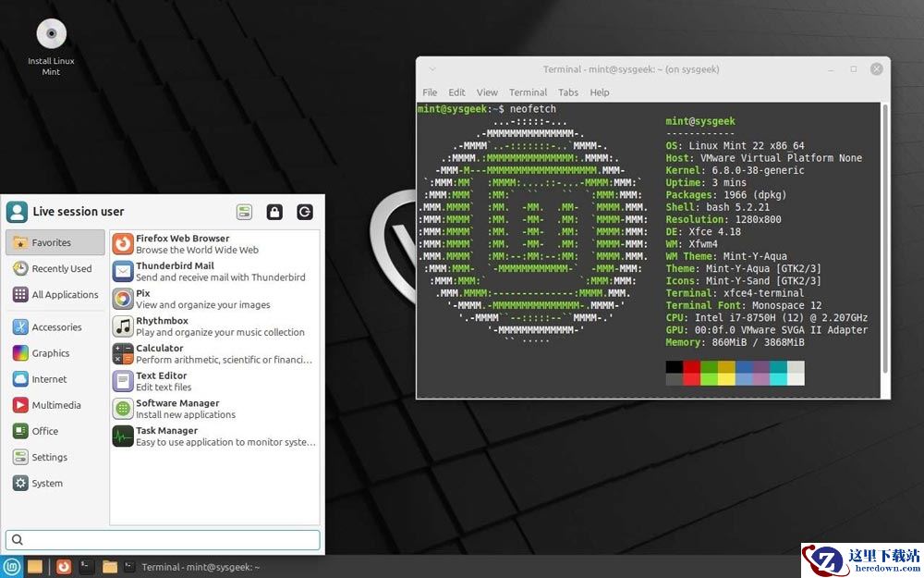Launch Pix image viewer
This screenshot has width=924, height=578.
click(214, 299)
